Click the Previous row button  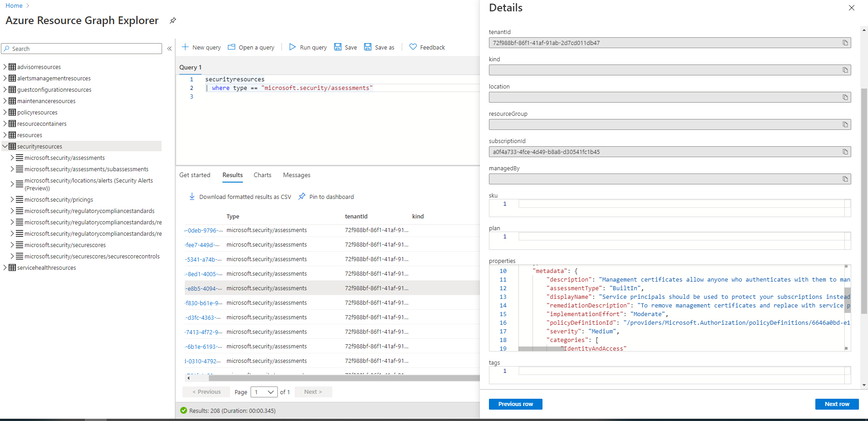(x=515, y=404)
